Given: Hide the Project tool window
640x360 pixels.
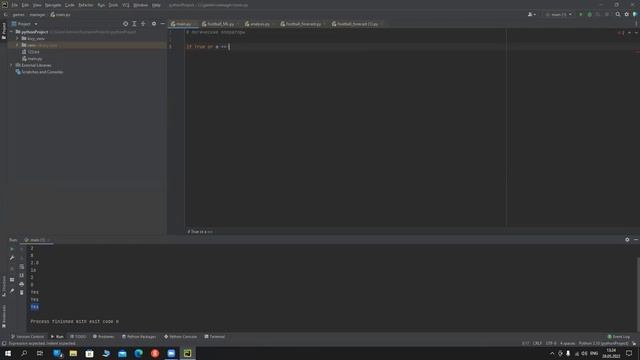Looking at the screenshot, I should point(162,24).
